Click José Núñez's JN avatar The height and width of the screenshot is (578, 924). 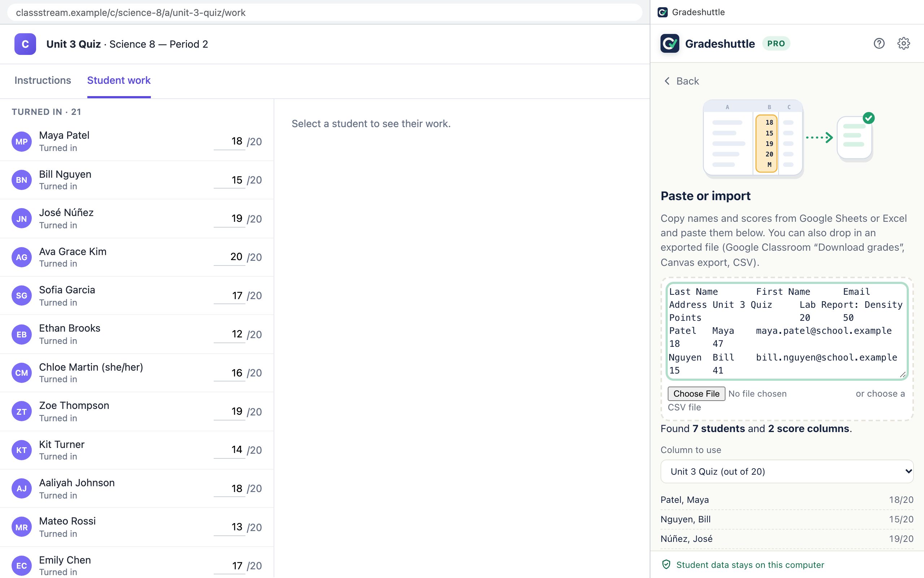(x=21, y=219)
